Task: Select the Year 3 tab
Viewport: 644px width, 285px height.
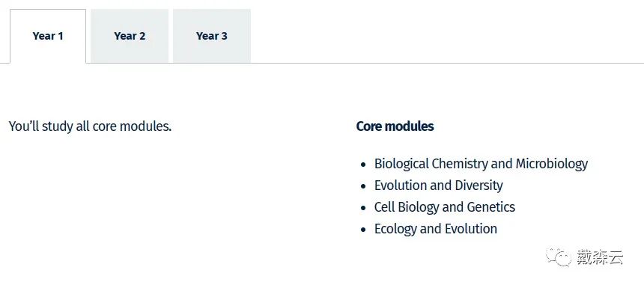Action: pos(212,36)
